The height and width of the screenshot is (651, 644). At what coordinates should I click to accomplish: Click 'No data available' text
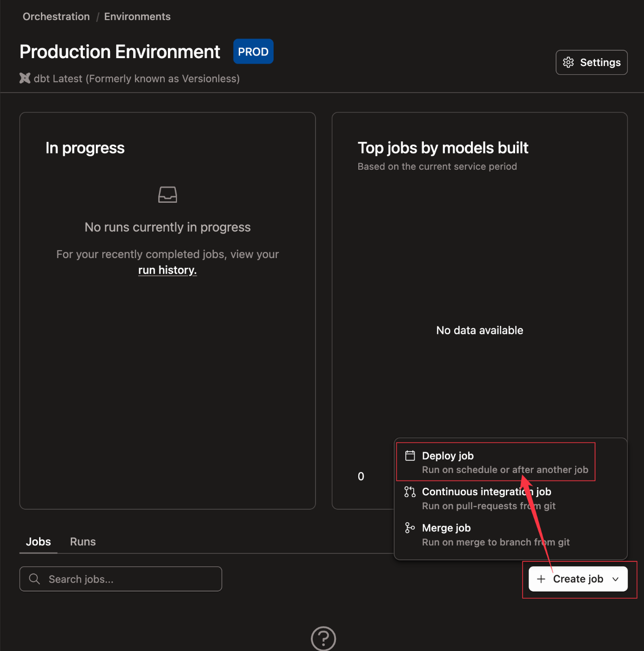click(x=480, y=330)
